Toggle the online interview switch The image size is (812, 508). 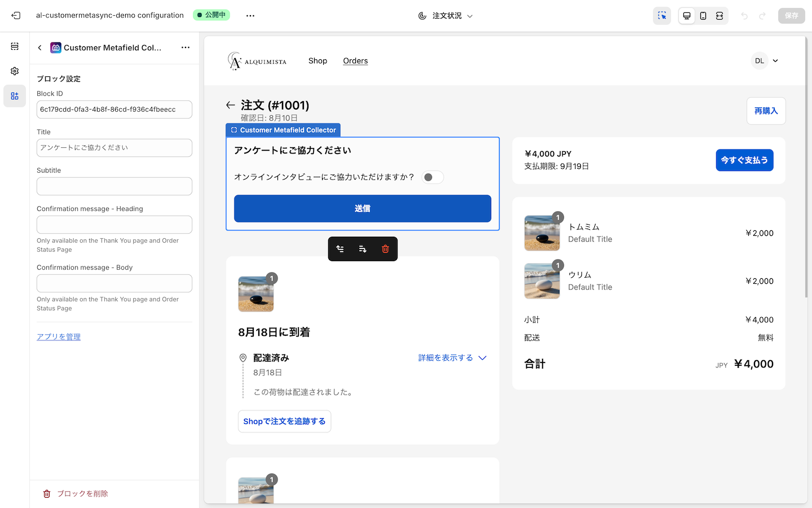(433, 177)
